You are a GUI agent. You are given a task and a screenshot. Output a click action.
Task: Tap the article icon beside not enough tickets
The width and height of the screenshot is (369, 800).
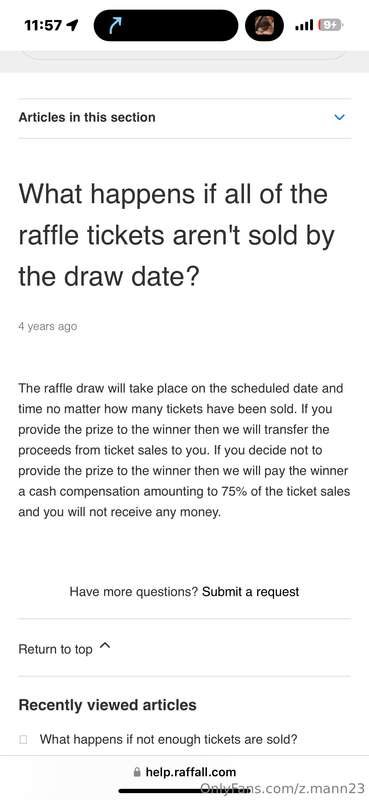[x=23, y=739]
